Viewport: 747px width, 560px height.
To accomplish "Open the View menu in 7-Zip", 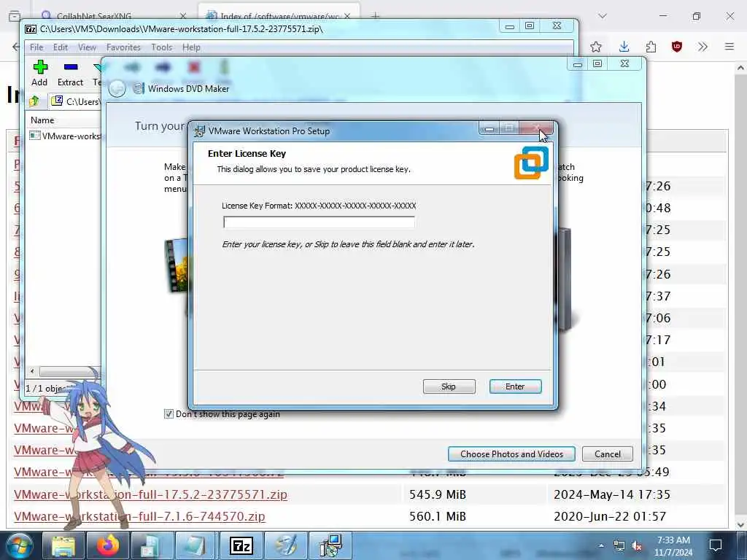I will point(87,47).
